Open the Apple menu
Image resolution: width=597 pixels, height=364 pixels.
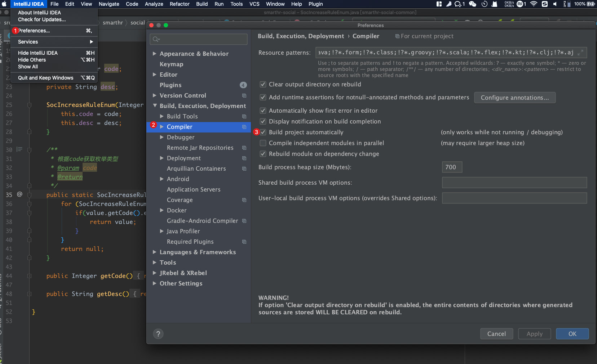(x=4, y=4)
